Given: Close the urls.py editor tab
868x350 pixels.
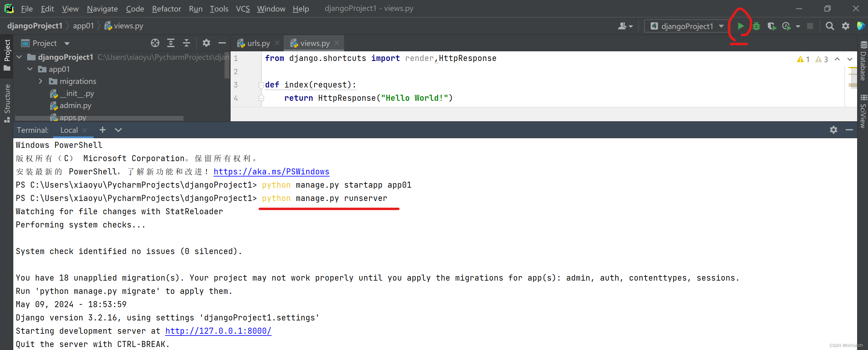Looking at the screenshot, I should [277, 43].
